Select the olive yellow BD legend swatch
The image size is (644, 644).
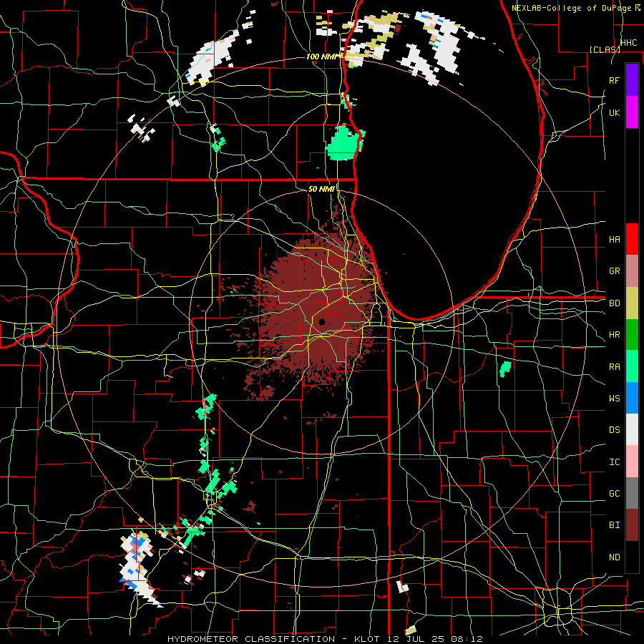point(632,303)
